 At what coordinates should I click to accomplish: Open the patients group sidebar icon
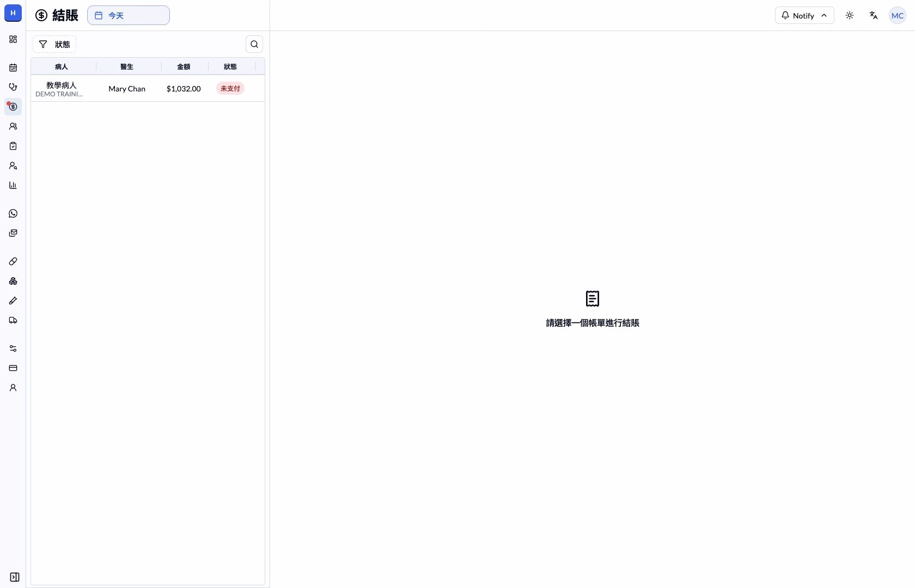pyautogui.click(x=13, y=126)
